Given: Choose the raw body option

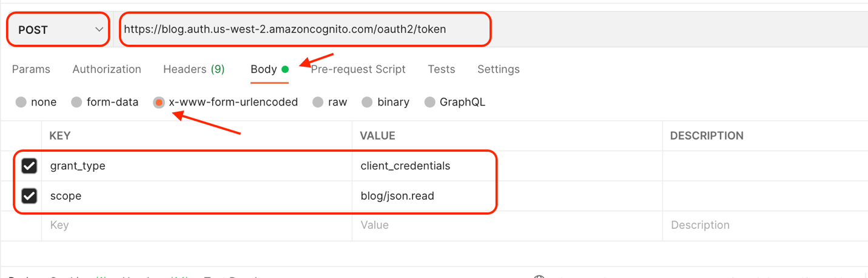Looking at the screenshot, I should [318, 102].
